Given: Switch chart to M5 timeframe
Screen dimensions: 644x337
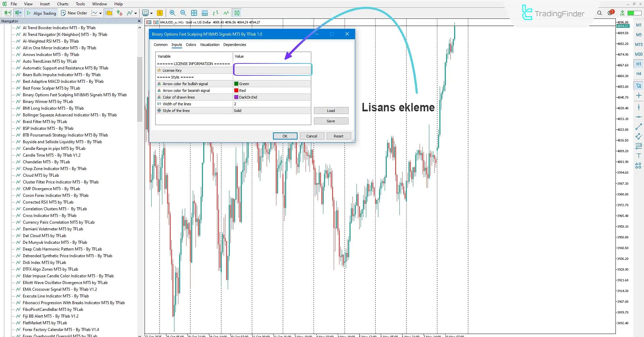Looking at the screenshot, I should (x=639, y=35).
